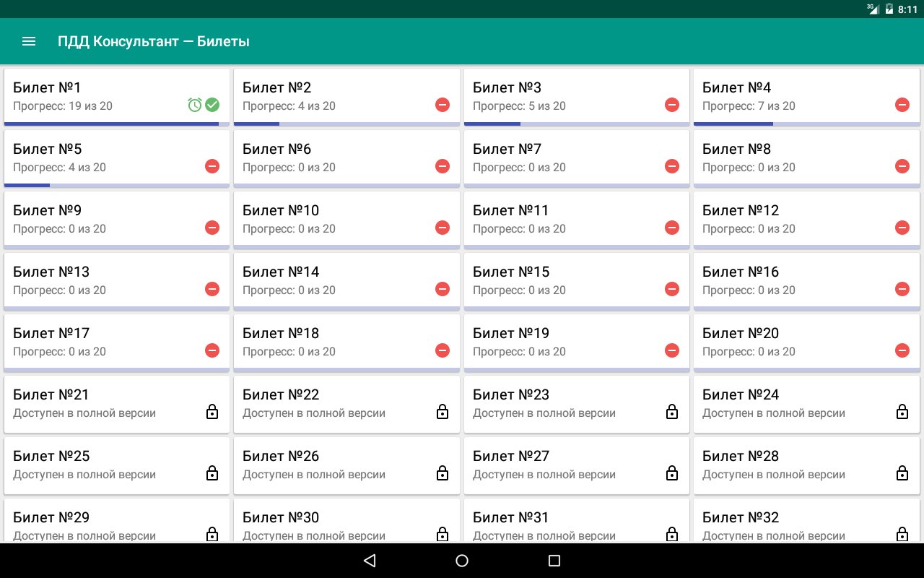Select Билет №5 with progress 4 из 20
924x578 pixels.
pyautogui.click(x=101, y=158)
